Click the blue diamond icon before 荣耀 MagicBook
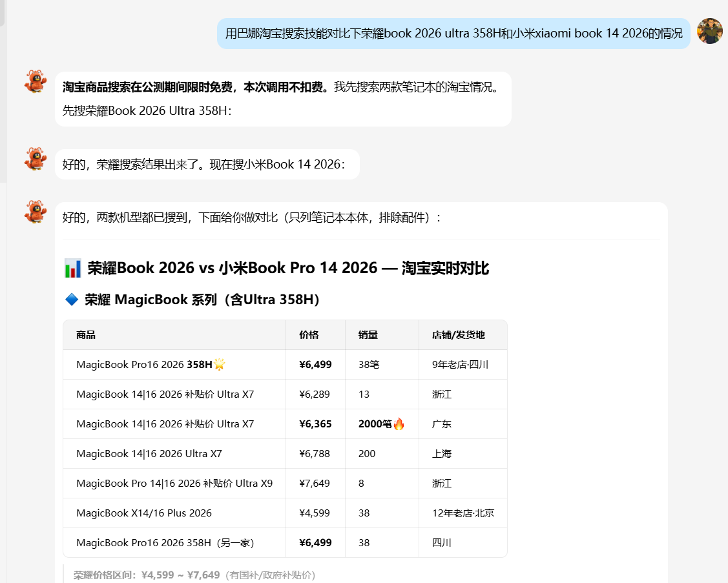Screen dimensions: 728x583 (x=72, y=300)
